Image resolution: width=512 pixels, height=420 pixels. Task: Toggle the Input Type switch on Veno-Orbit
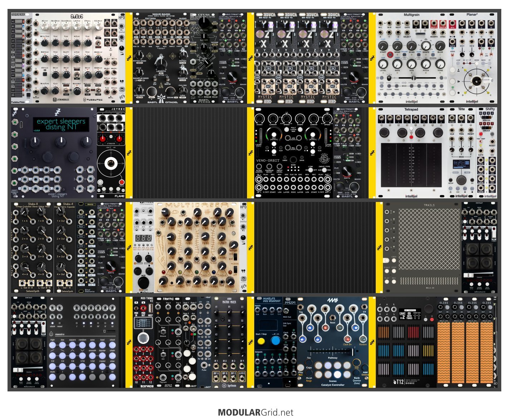pyautogui.click(x=324, y=170)
